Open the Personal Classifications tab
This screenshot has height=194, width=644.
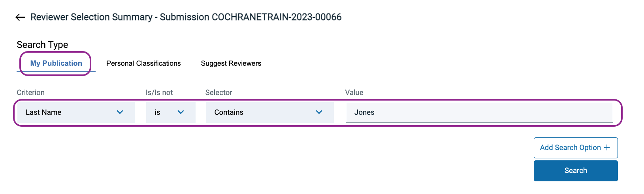(x=143, y=63)
